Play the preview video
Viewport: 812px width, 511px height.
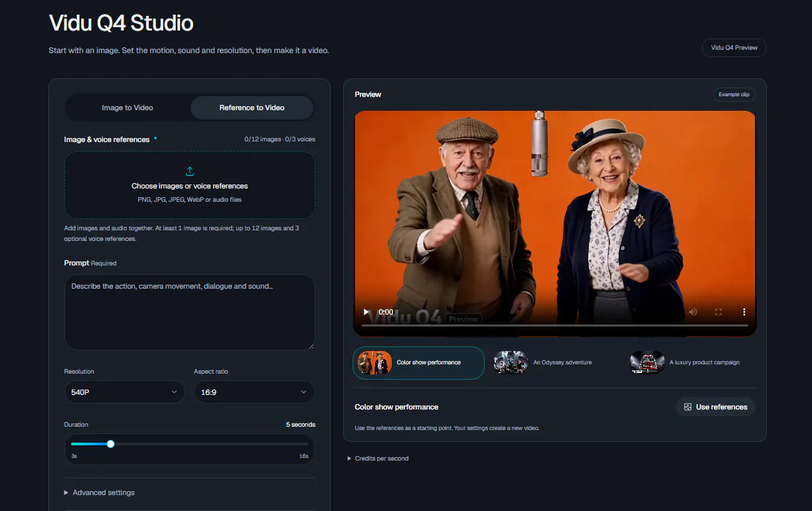[x=366, y=312]
